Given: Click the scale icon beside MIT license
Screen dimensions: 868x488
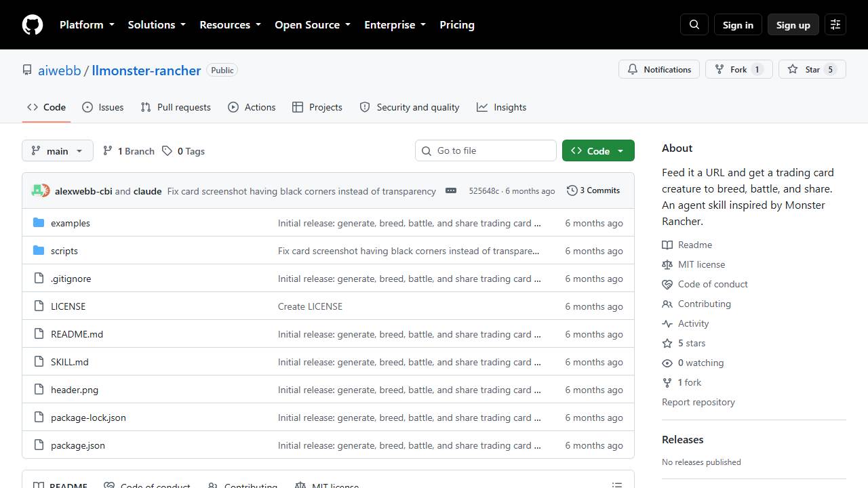Looking at the screenshot, I should tap(667, 264).
